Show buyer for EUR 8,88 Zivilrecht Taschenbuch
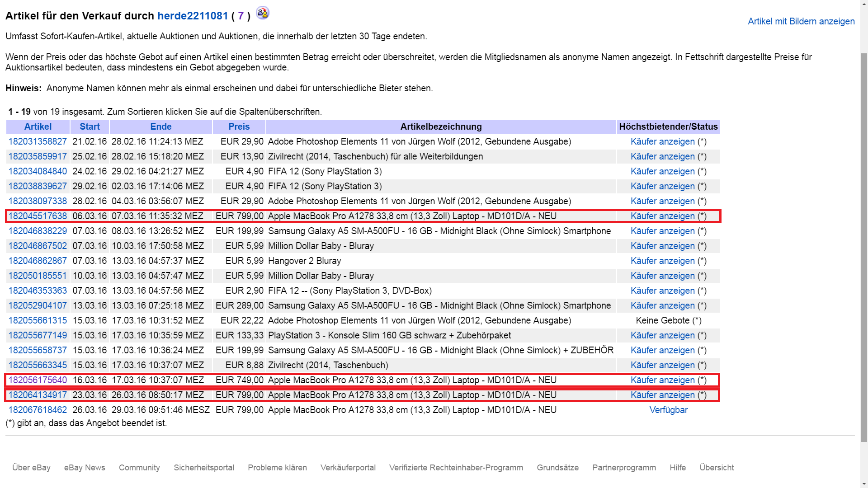 (662, 365)
